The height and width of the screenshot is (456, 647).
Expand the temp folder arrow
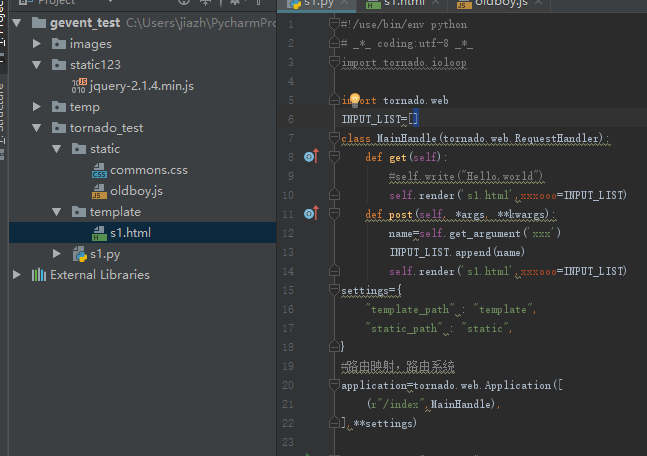tap(37, 107)
